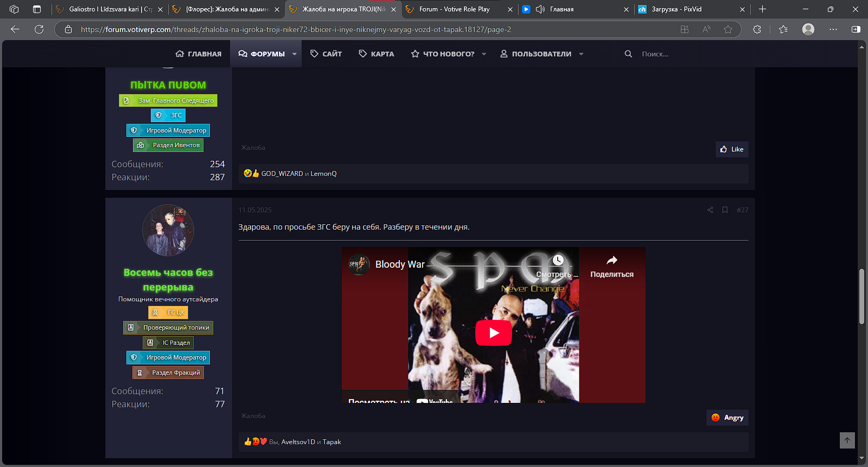This screenshot has height=467, width=868.
Task: Open the САЙТ navigation item
Action: pos(326,54)
